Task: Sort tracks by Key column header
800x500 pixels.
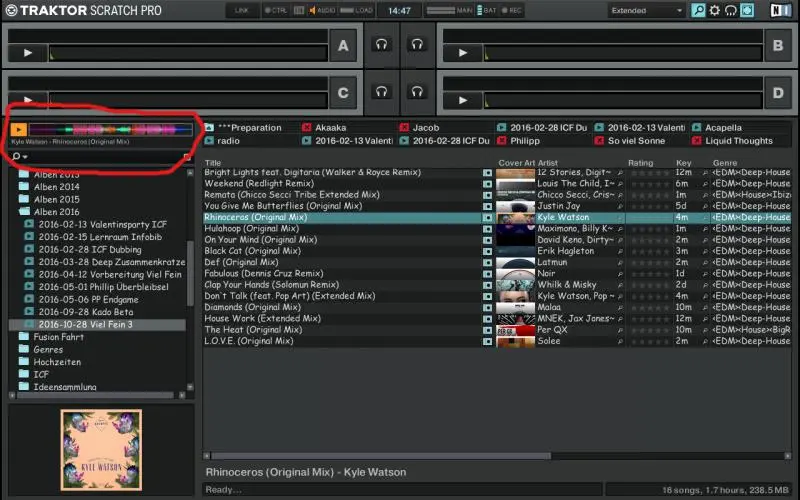Action: point(683,162)
